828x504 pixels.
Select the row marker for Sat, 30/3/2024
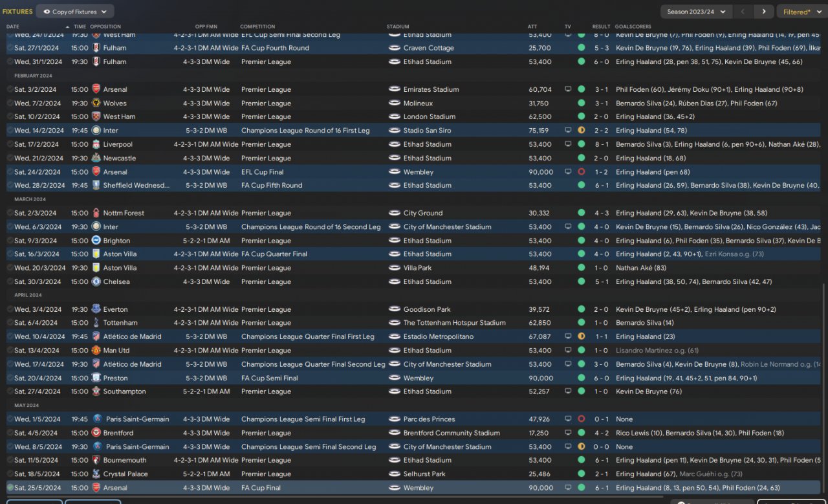(x=10, y=281)
